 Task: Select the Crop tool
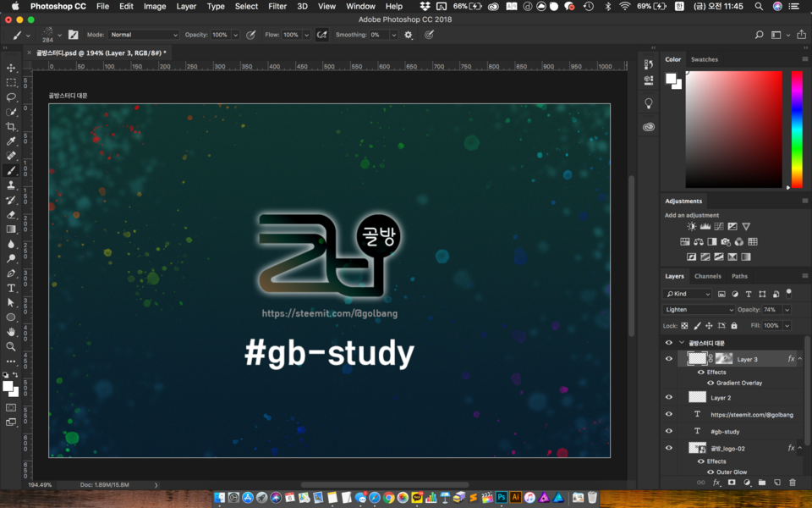[11, 126]
